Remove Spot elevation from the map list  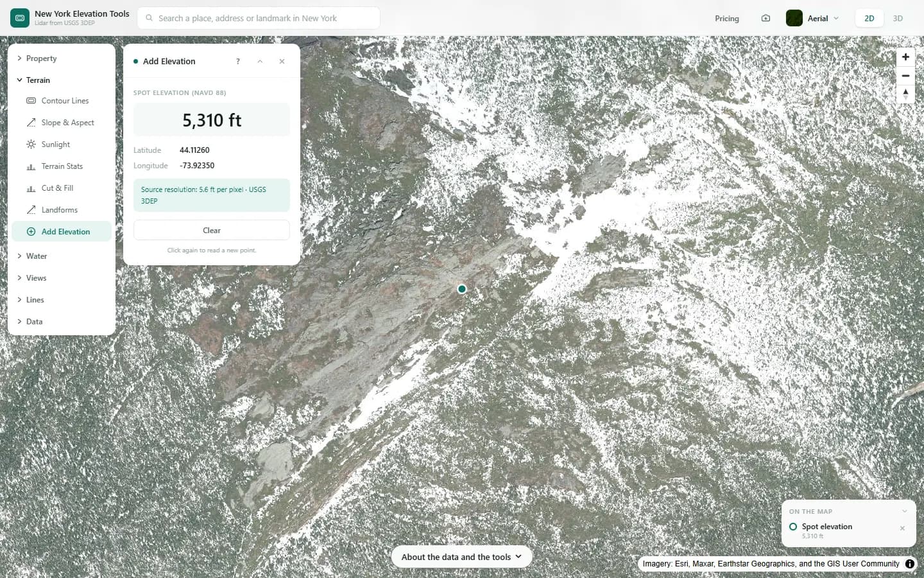pos(902,529)
